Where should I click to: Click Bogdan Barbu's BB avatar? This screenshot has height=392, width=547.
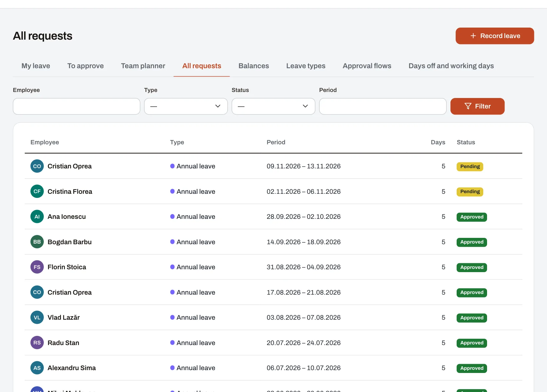pyautogui.click(x=37, y=242)
